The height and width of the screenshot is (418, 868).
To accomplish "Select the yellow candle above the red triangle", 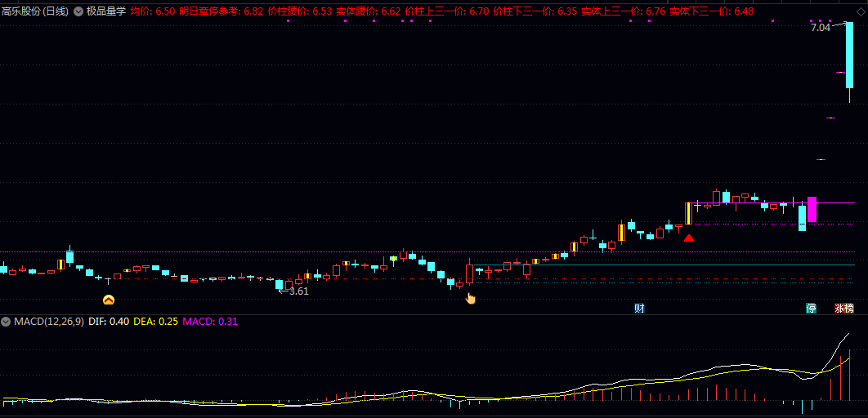I will pos(689,213).
